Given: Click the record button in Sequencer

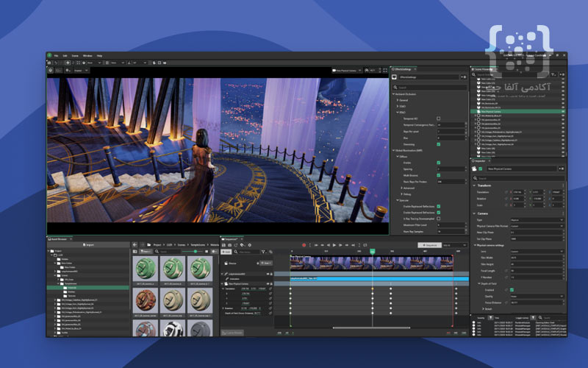Looking at the screenshot, I should click(304, 245).
